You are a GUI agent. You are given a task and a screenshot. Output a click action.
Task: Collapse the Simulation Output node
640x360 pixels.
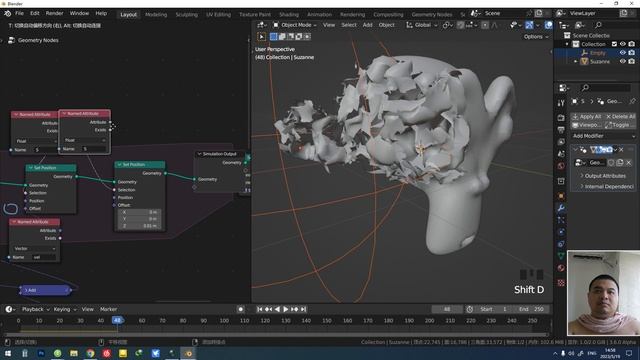[200, 154]
